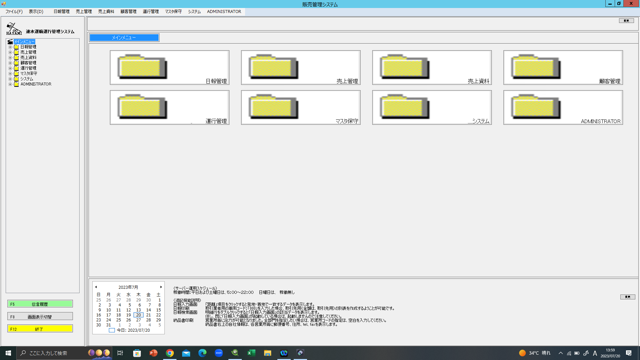Go to next month in calendar
The image size is (640, 360).
pyautogui.click(x=161, y=287)
